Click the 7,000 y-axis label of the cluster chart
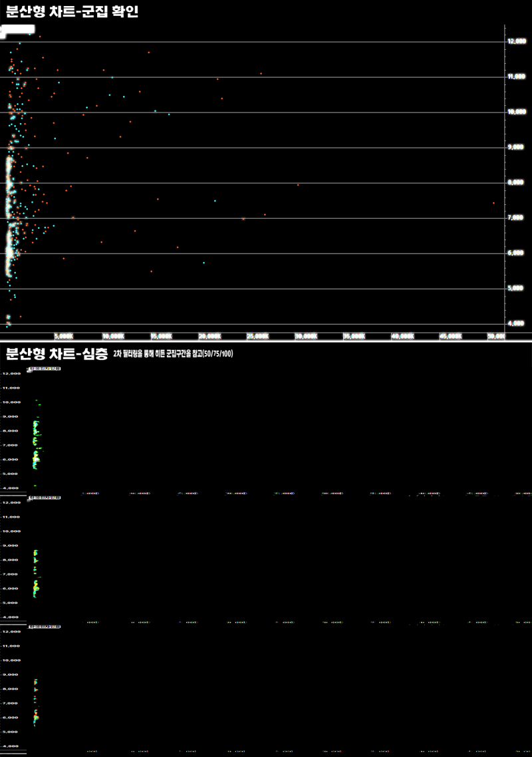The image size is (532, 757). click(515, 218)
